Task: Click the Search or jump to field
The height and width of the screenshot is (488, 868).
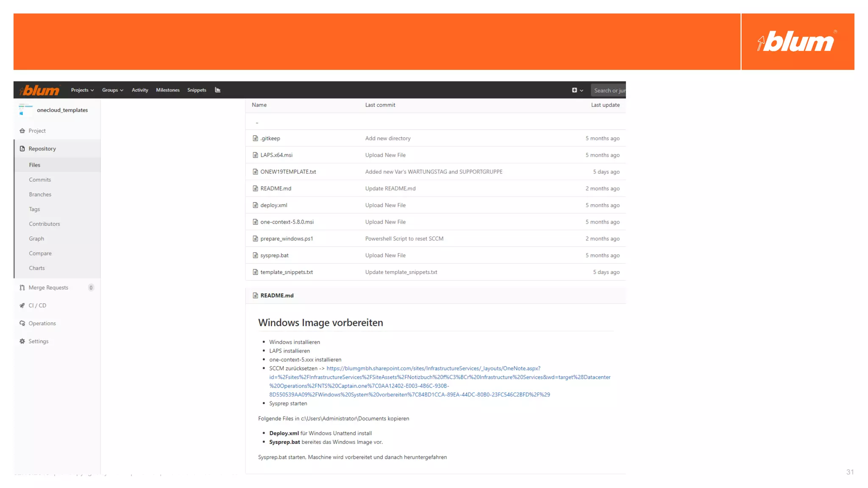Action: 609,90
